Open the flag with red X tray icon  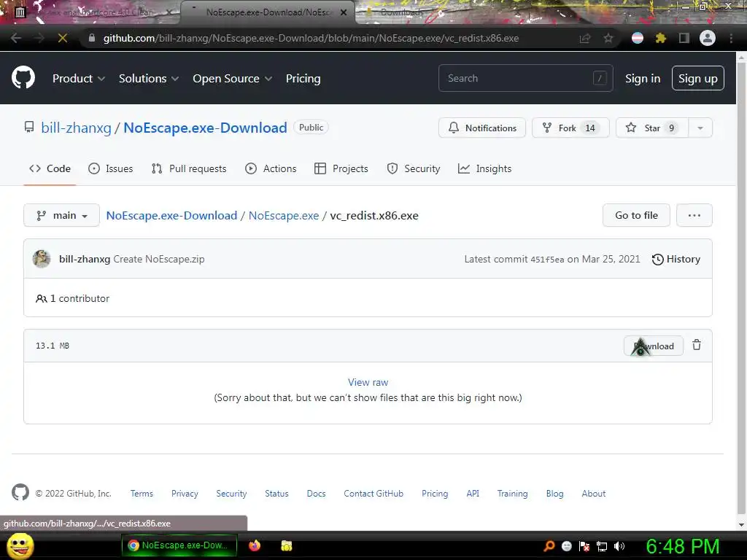coord(584,546)
